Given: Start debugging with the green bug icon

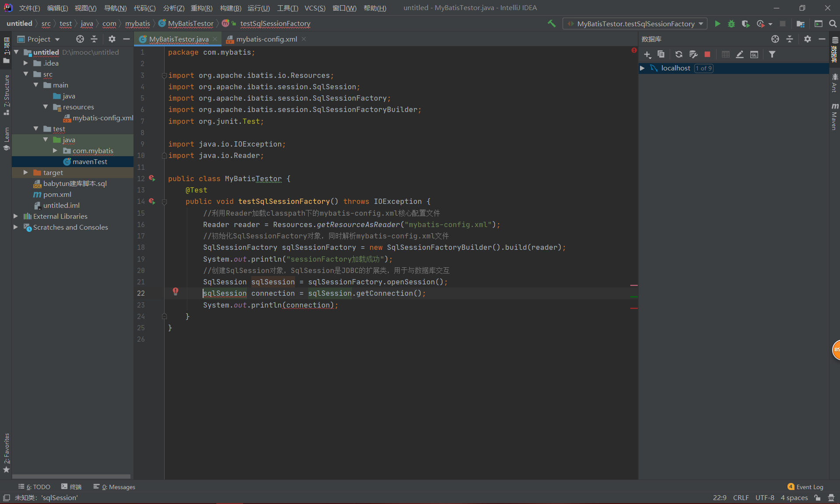Looking at the screenshot, I should click(x=731, y=24).
